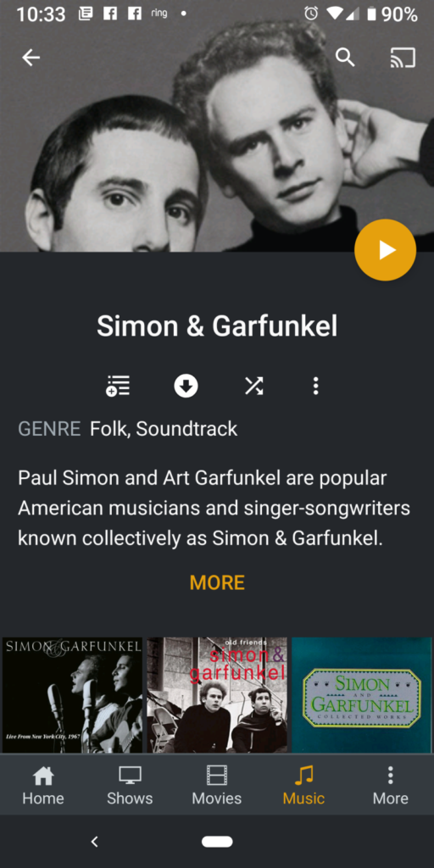434x868 pixels.
Task: Open Live From New York City 1967 album
Action: coord(72,695)
